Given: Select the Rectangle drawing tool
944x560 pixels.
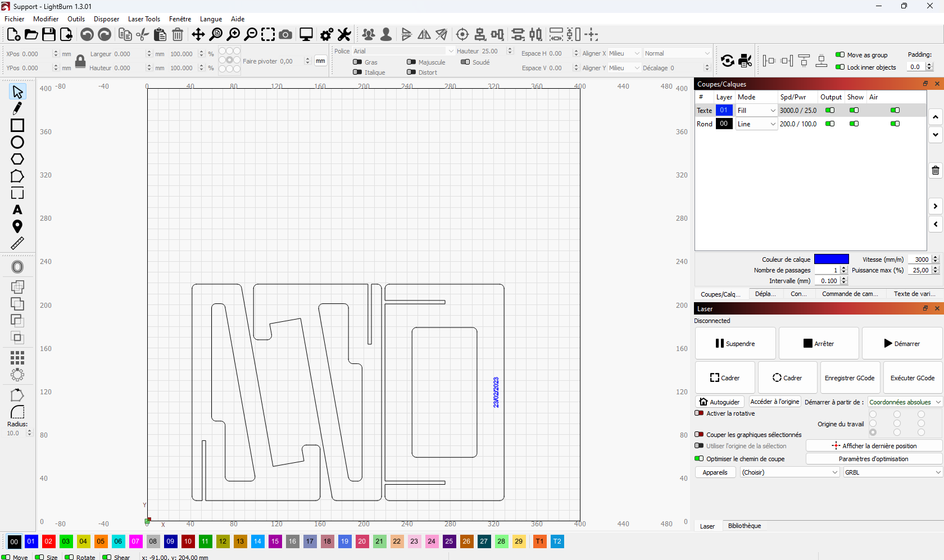Looking at the screenshot, I should tap(17, 125).
